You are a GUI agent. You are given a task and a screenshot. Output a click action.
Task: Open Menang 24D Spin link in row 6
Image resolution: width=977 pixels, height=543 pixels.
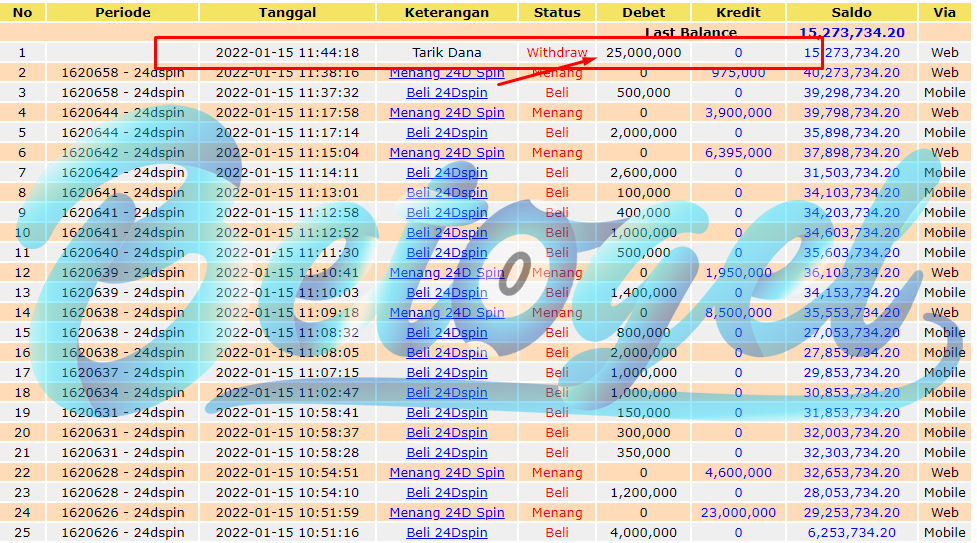[447, 153]
